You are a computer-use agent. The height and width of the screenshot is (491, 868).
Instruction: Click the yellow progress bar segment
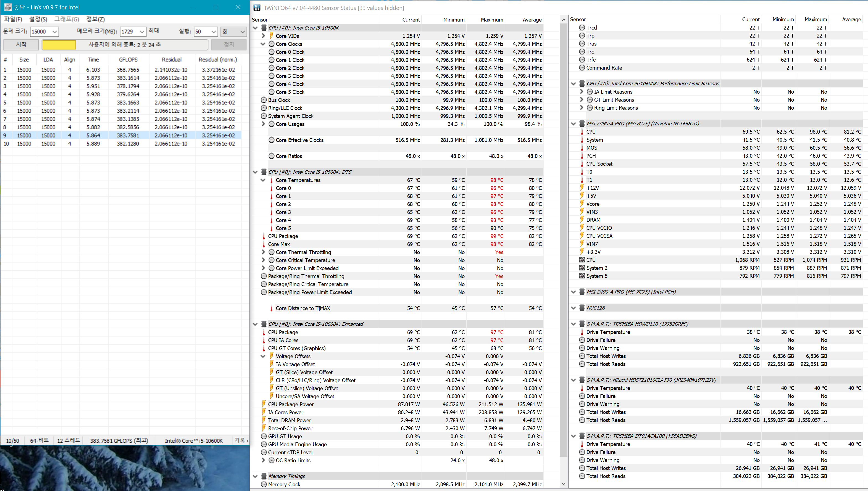click(59, 44)
